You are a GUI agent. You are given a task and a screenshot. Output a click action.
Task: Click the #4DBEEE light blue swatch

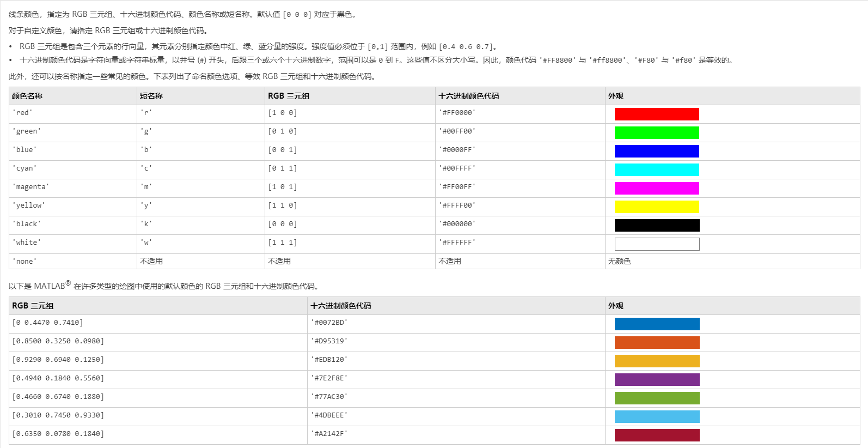pyautogui.click(x=657, y=416)
